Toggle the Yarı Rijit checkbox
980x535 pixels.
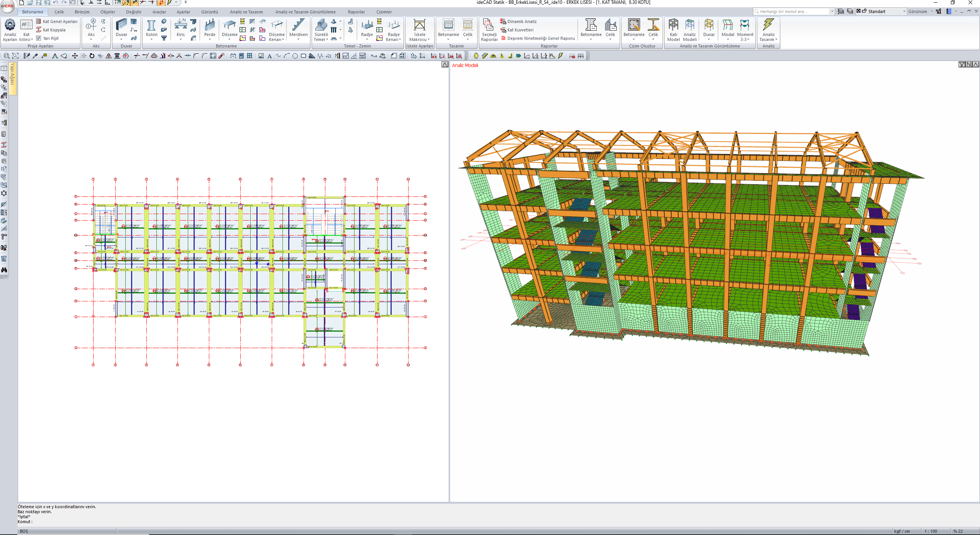click(39, 38)
